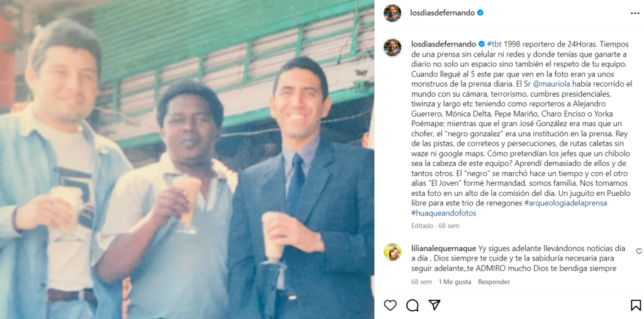This screenshot has height=319, width=644.
Task: Open the #tbt hashtag
Action: [x=494, y=44]
